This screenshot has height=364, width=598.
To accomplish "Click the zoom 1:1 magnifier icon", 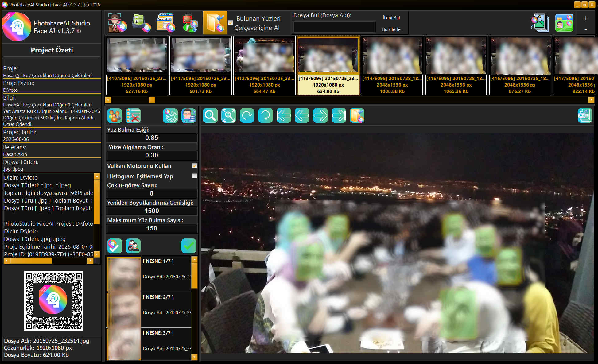I will [210, 116].
